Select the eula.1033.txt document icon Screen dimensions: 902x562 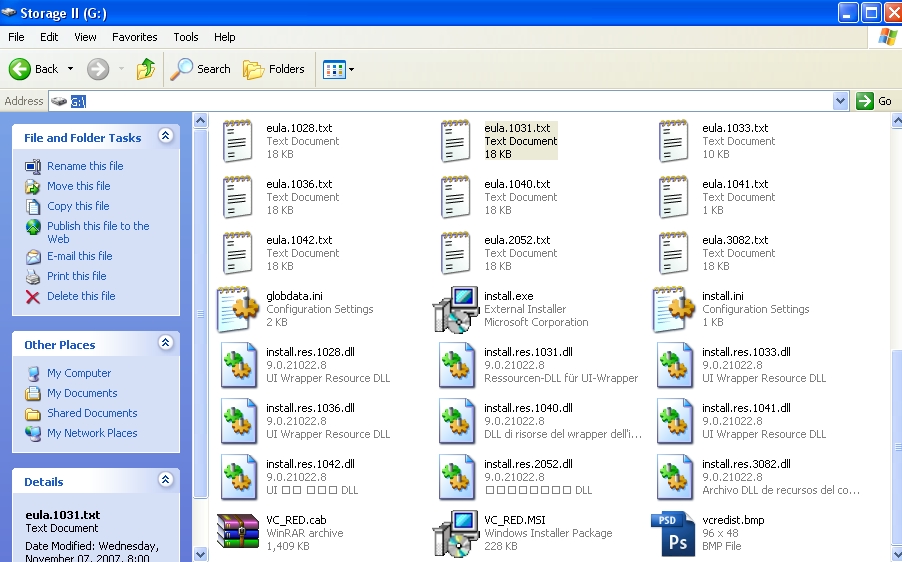click(673, 141)
